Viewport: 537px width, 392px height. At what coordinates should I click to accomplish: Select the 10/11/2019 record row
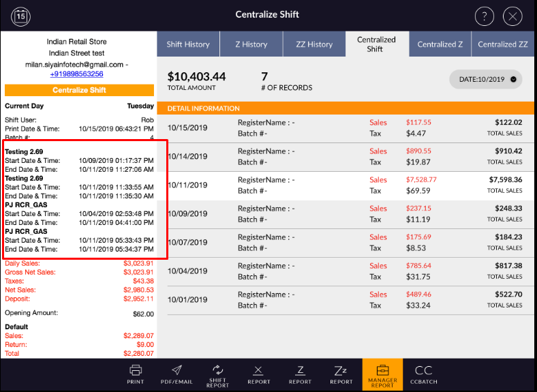pos(346,185)
